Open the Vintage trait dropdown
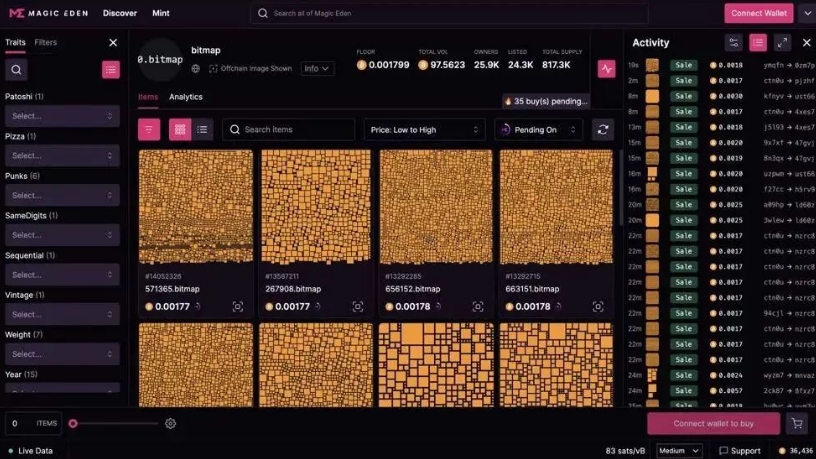The image size is (816, 459). 62,314
